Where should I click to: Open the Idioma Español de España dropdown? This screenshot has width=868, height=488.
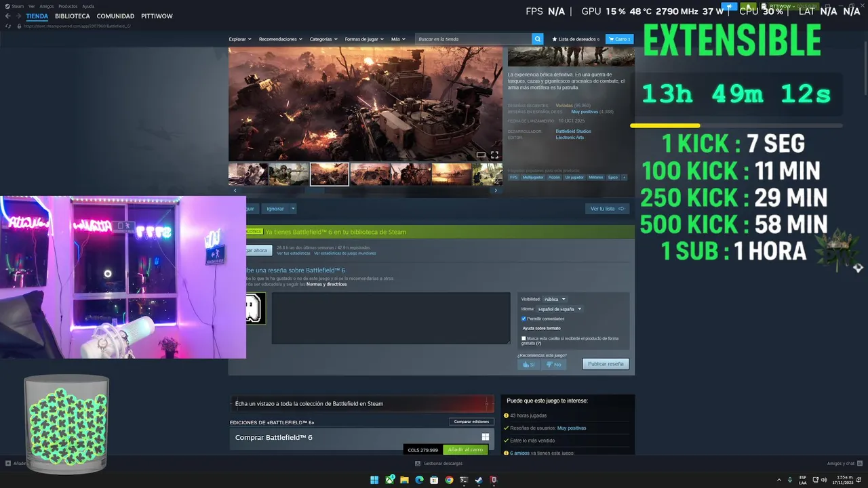tap(559, 309)
